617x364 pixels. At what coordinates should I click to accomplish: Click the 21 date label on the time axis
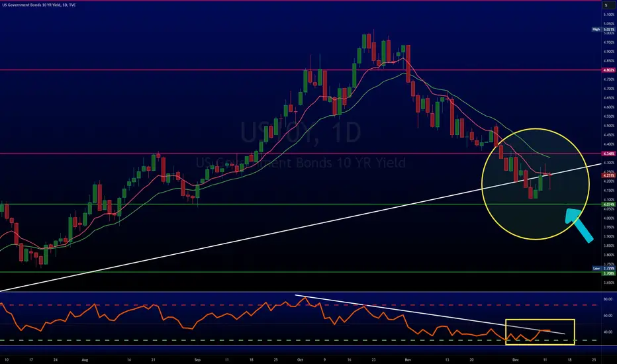click(x=154, y=359)
